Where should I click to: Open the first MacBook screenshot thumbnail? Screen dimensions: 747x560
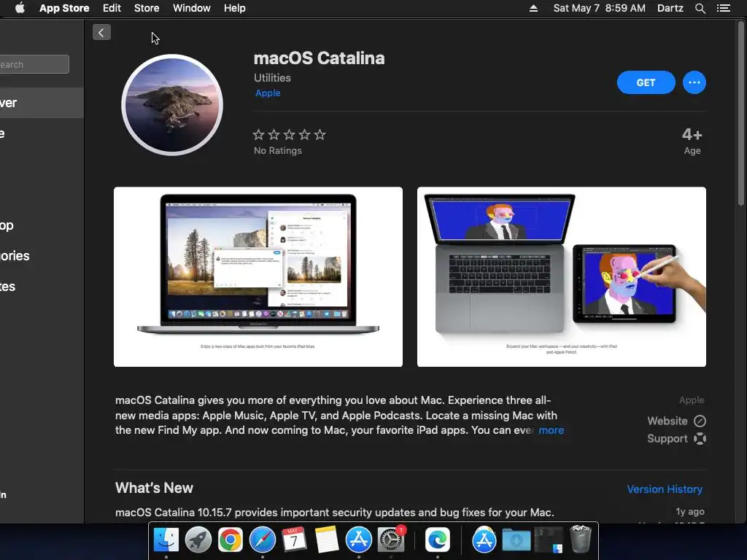258,276
